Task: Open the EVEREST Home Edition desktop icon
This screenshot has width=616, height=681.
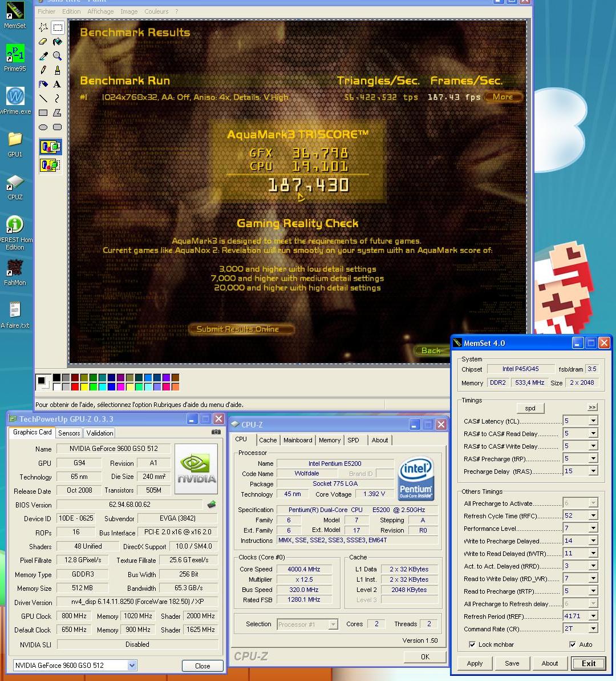Action: (x=15, y=233)
